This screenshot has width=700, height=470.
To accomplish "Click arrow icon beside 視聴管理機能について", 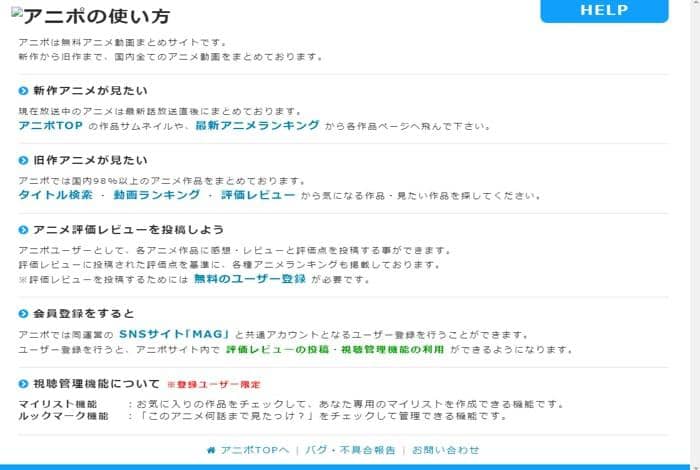I will pos(23,384).
